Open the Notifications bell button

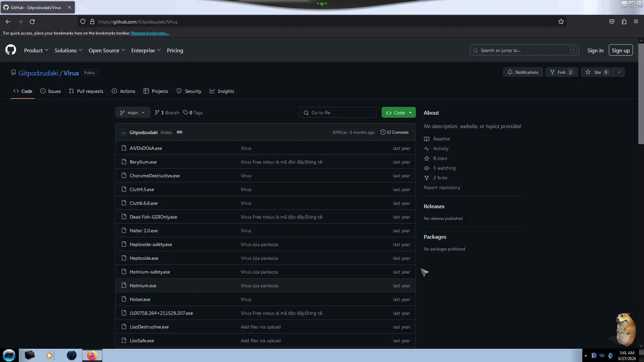click(x=523, y=72)
